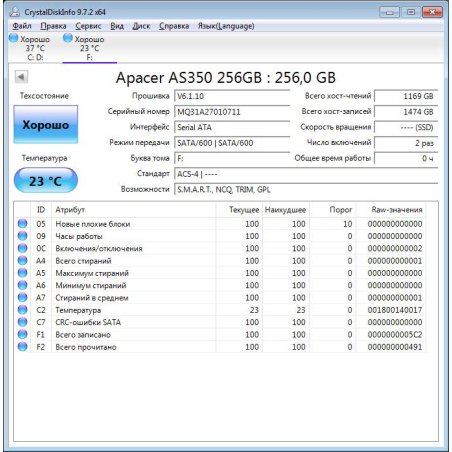452x452 pixels.
Task: Click the rotation rate value ---- (SSD)
Action: 406,127
